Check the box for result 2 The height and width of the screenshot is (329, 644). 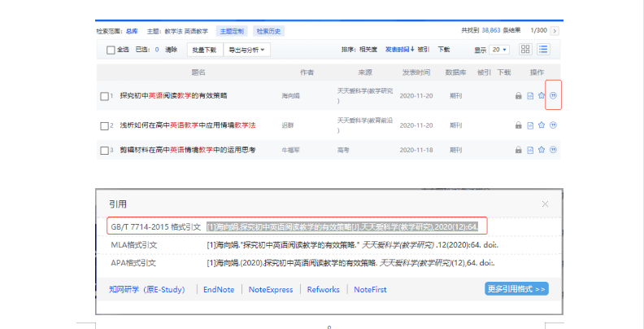104,126
